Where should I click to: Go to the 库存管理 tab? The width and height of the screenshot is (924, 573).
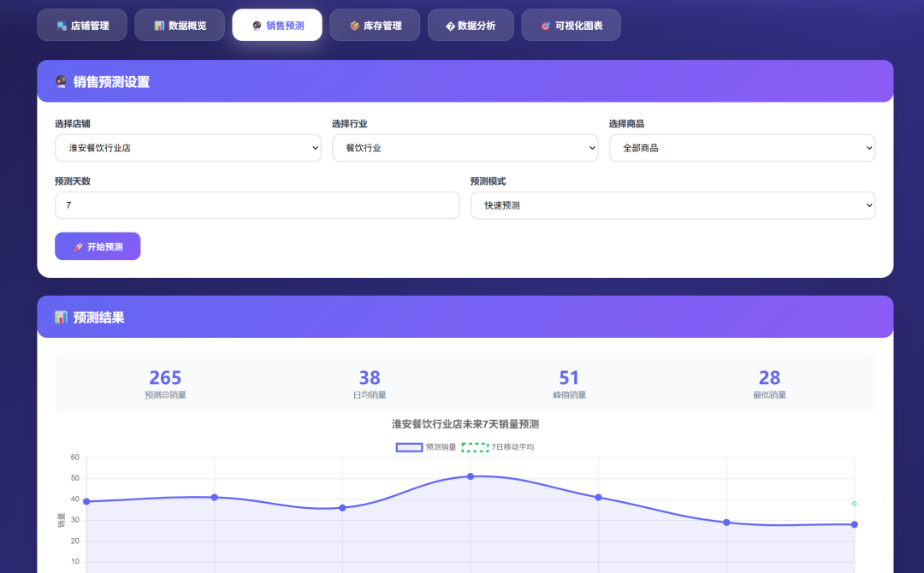pyautogui.click(x=375, y=26)
